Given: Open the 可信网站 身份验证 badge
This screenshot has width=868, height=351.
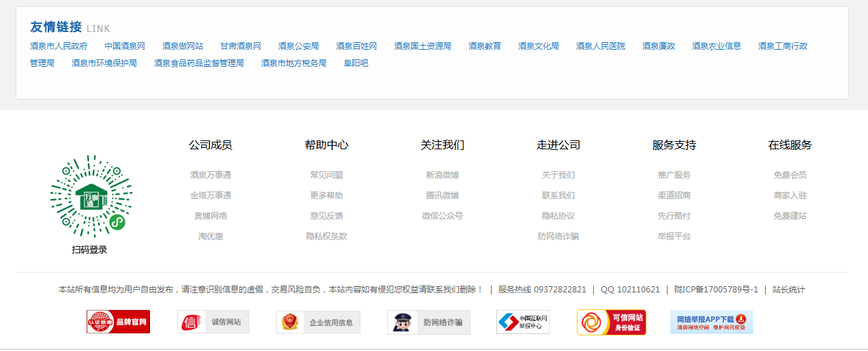Looking at the screenshot, I should pos(611,322).
